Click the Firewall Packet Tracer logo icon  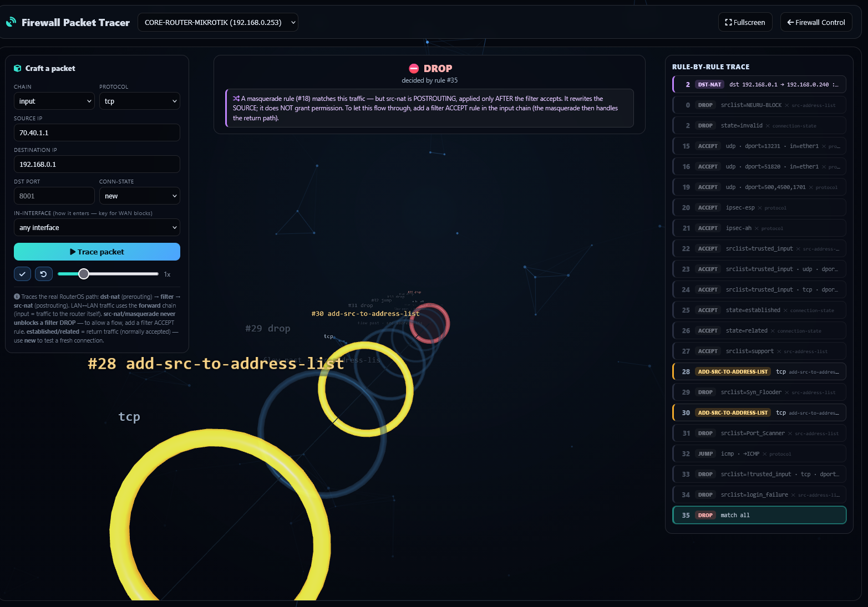click(x=11, y=22)
